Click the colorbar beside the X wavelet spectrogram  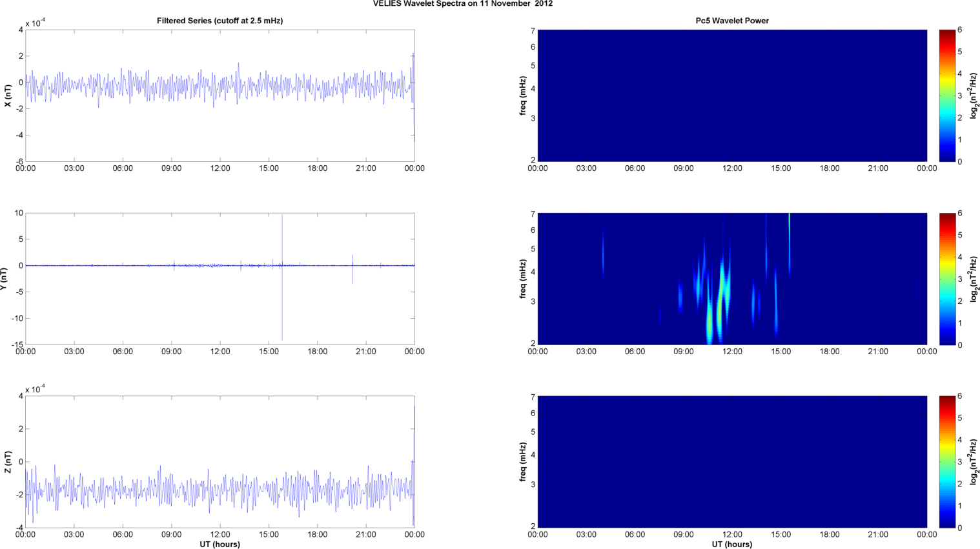pos(947,95)
